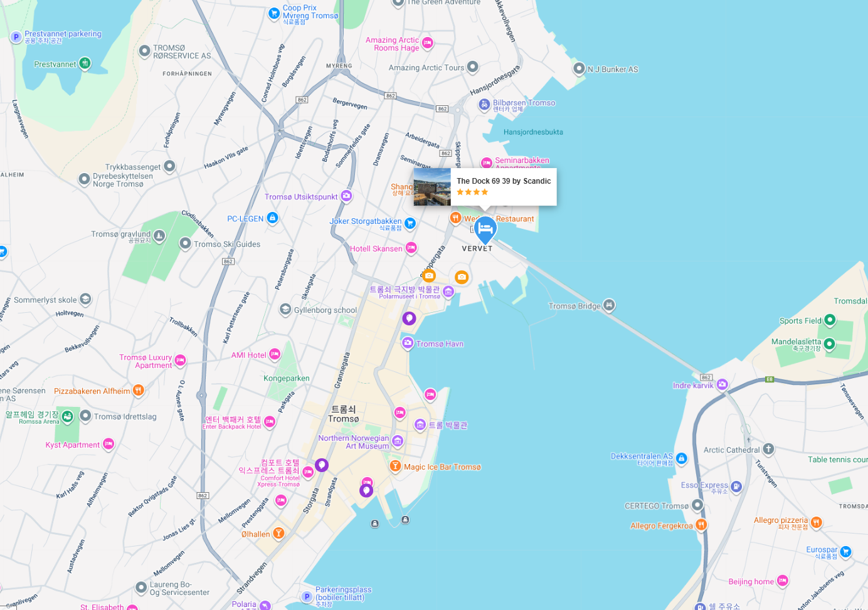Click the Magic Ice Bar Tromsø icon
The width and height of the screenshot is (868, 610).
[395, 466]
